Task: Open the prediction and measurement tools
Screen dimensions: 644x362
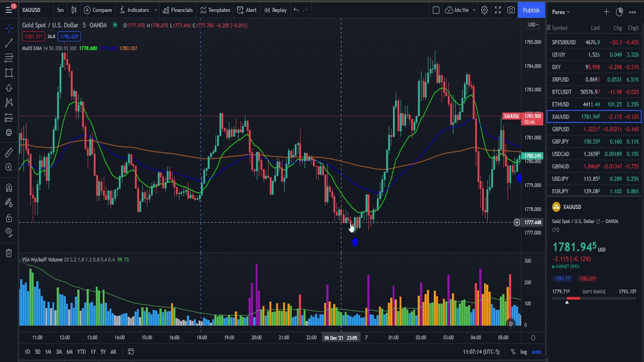Action: coord(9,118)
